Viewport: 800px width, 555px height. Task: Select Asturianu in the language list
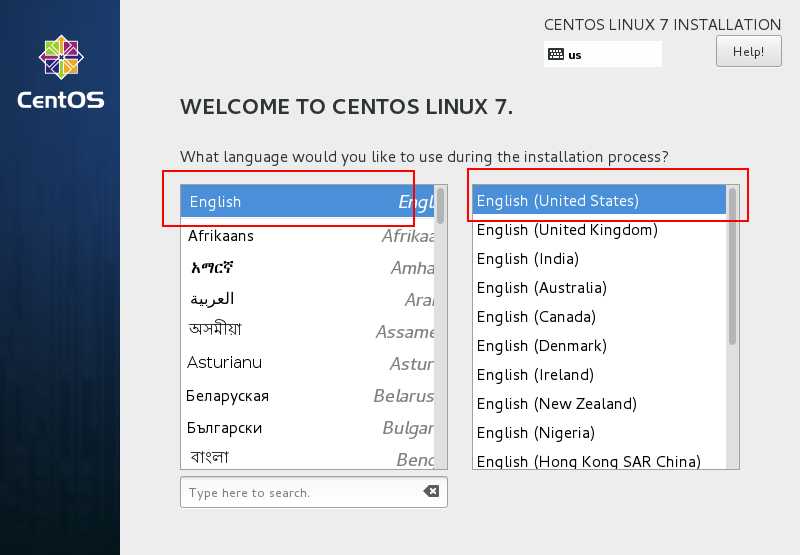308,363
